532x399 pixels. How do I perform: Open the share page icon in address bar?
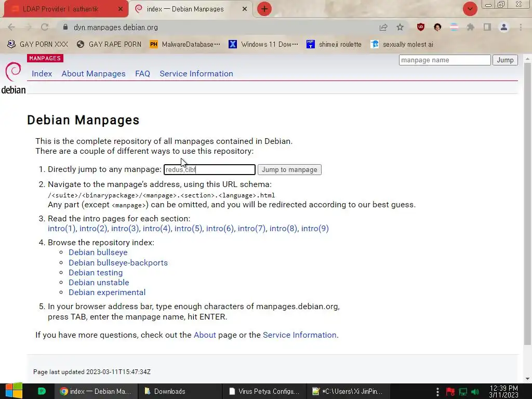pyautogui.click(x=383, y=27)
